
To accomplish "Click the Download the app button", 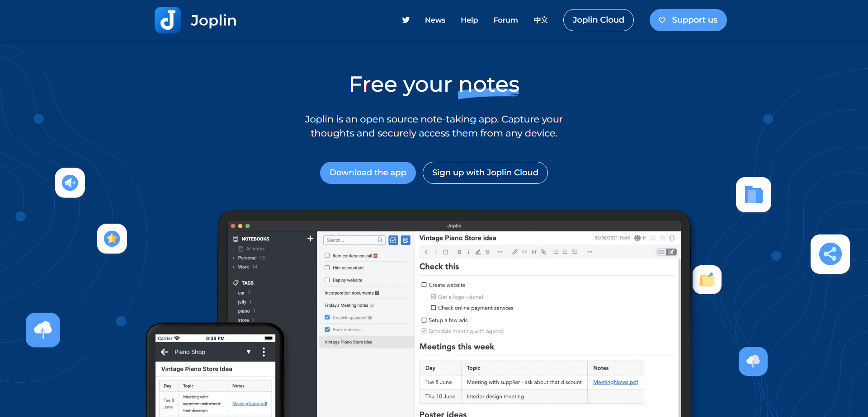I will pos(368,173).
